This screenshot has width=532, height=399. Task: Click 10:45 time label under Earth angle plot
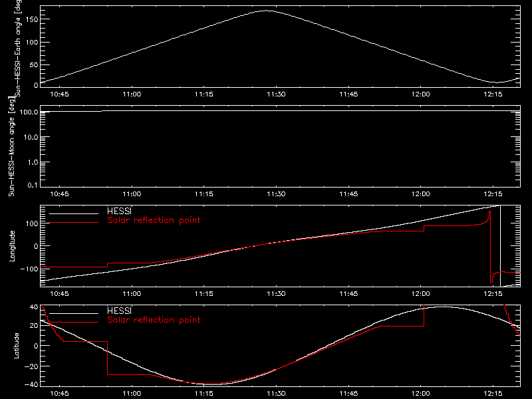coord(59,94)
